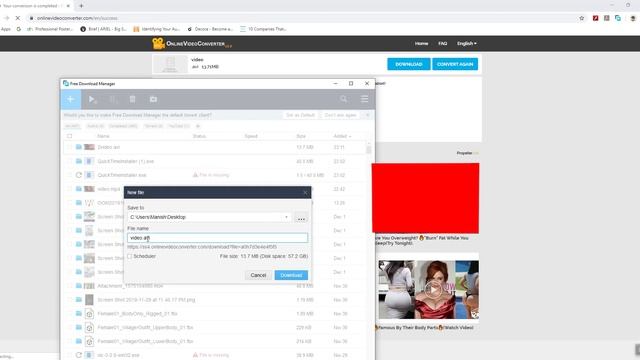Viewport: 640px width, 360px height.
Task: Tick checkbox for QuickTimeInstaller (1).exe row
Action: point(69,161)
